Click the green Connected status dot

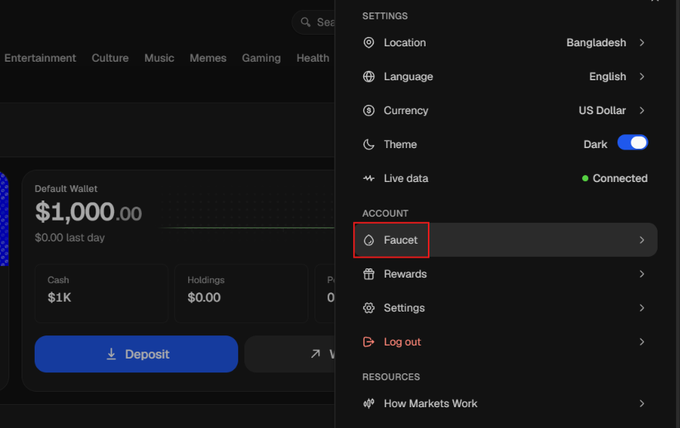[x=585, y=178]
